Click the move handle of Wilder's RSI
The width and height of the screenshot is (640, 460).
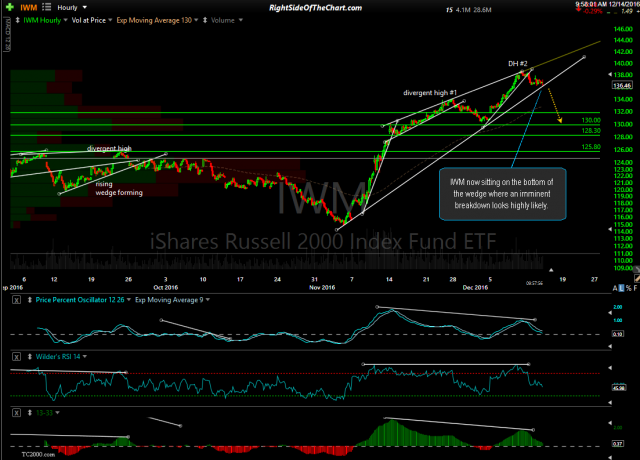coord(29,357)
